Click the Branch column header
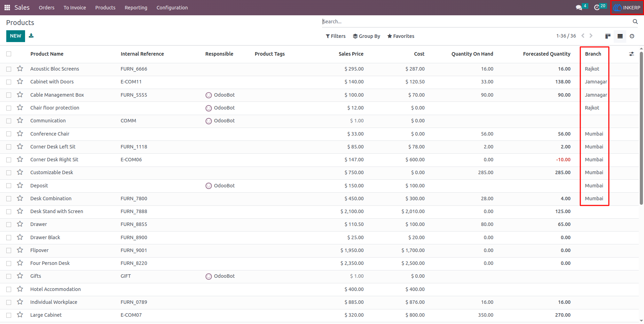The image size is (644, 324). pos(593,54)
